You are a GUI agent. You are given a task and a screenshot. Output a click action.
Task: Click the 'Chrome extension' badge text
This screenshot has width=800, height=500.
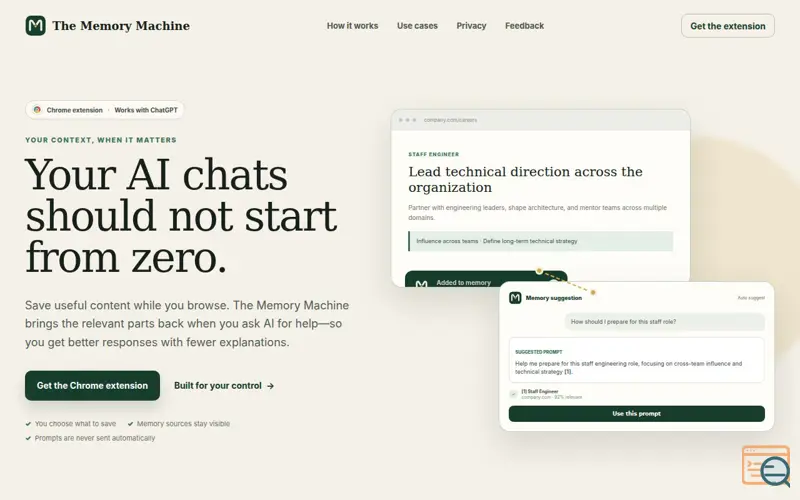tap(74, 110)
